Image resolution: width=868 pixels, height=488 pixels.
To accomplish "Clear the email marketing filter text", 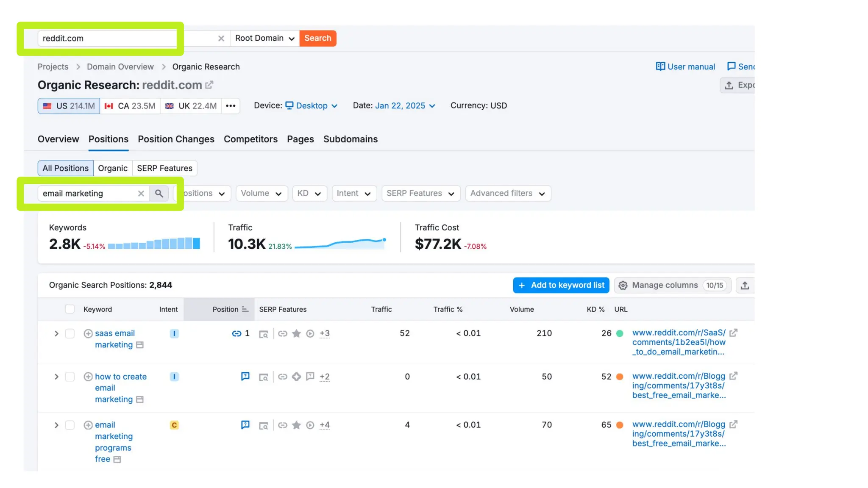I will (141, 194).
